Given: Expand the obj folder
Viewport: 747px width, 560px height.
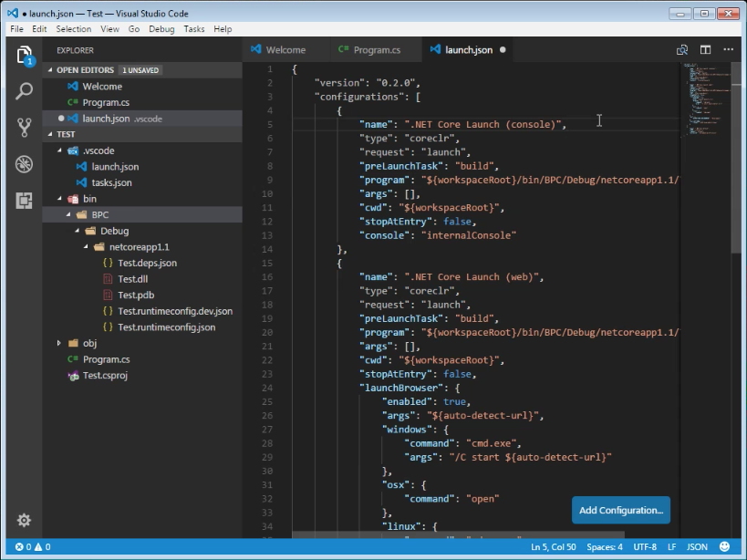Looking at the screenshot, I should tap(59, 343).
